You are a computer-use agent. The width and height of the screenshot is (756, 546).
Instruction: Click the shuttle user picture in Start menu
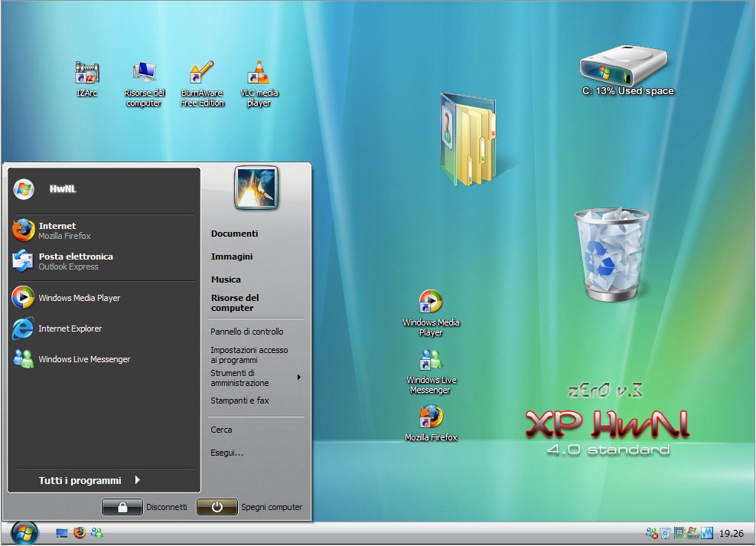click(x=256, y=188)
